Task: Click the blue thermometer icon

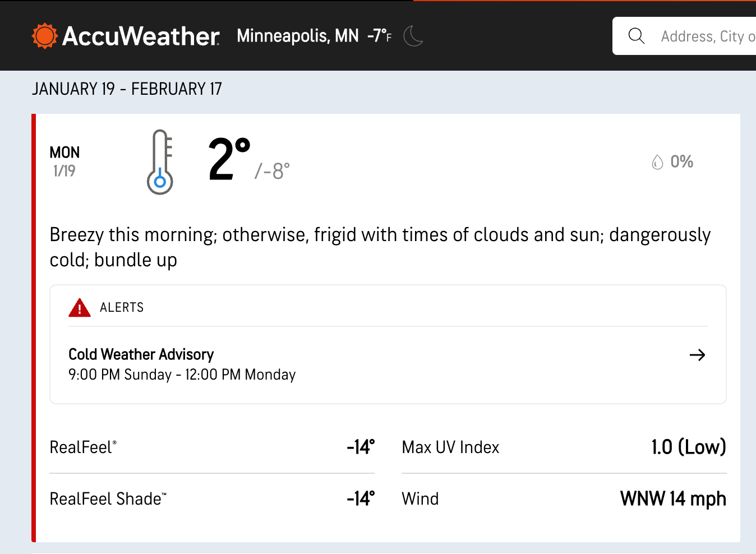Action: pyautogui.click(x=160, y=163)
